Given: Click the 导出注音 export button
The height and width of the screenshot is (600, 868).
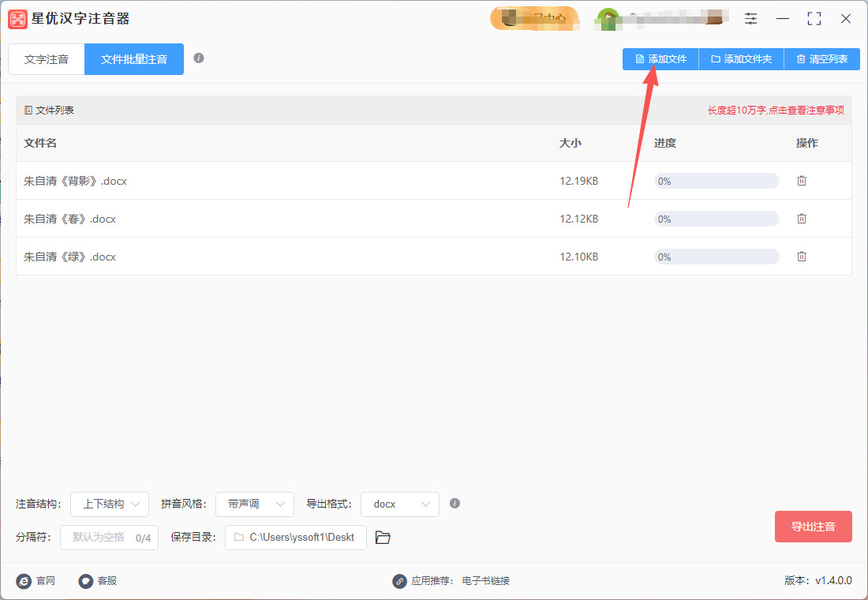Looking at the screenshot, I should click(x=813, y=527).
